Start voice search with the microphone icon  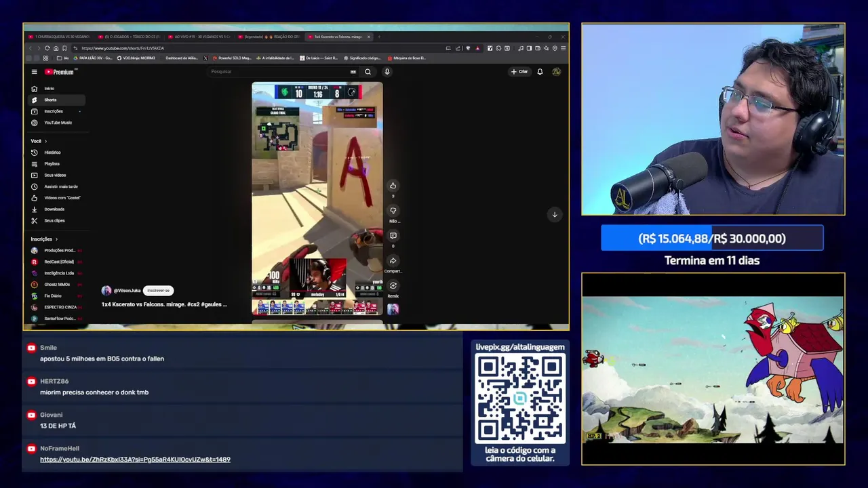(x=387, y=72)
